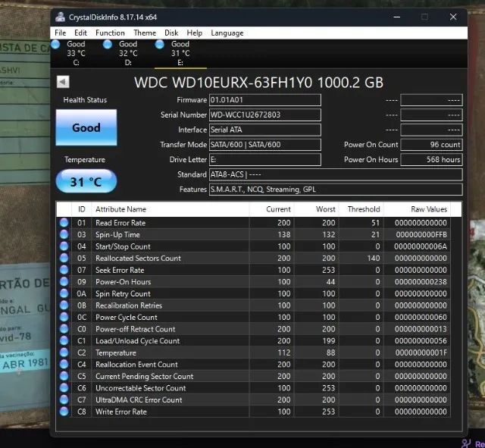Click the Drive Letter field
This screenshot has height=448, width=485.
(265, 159)
